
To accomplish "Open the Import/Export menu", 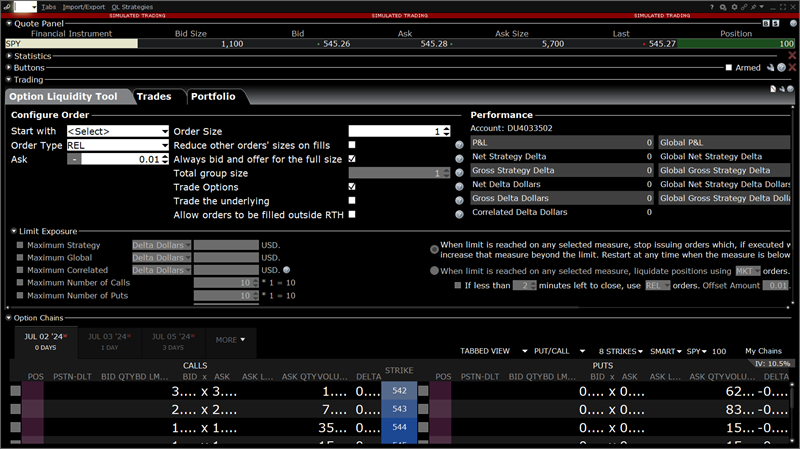I will click(x=84, y=7).
